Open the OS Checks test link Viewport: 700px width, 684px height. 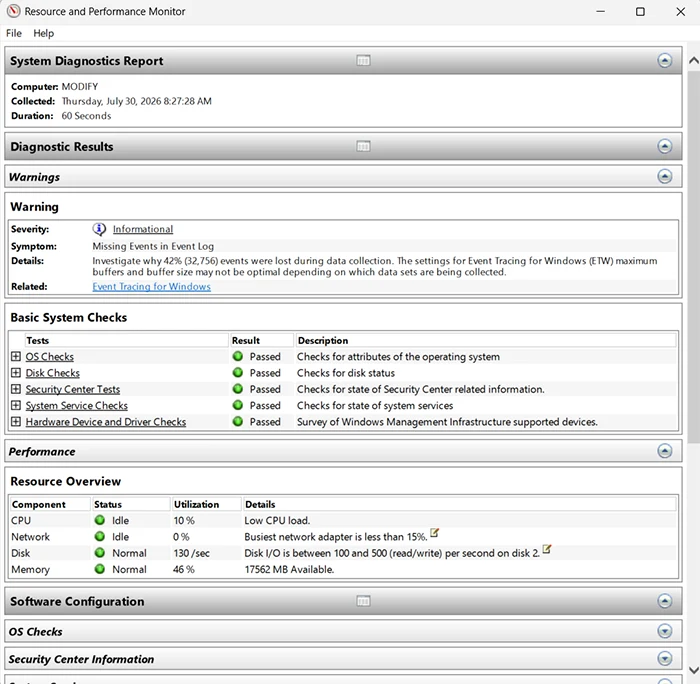(x=50, y=357)
